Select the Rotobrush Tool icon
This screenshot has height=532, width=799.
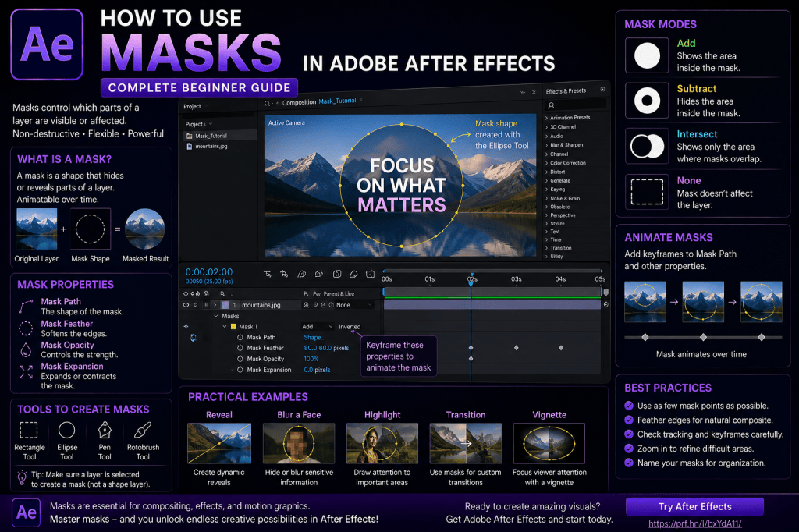coord(143,430)
